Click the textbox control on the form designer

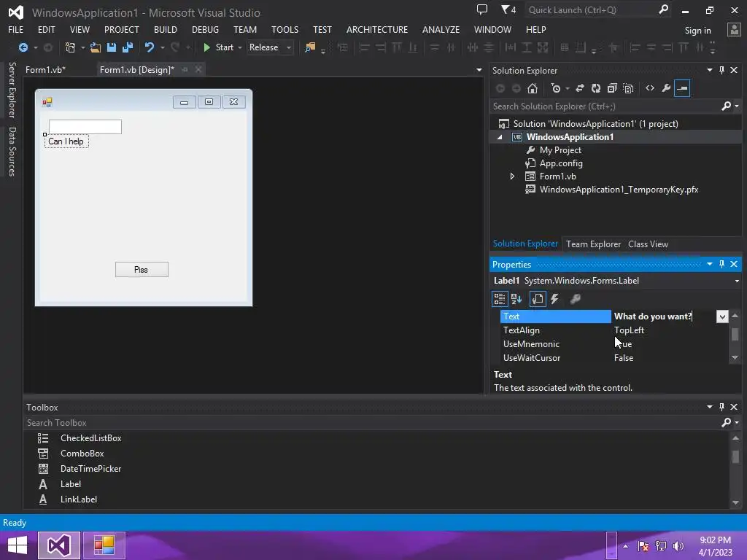[85, 127]
